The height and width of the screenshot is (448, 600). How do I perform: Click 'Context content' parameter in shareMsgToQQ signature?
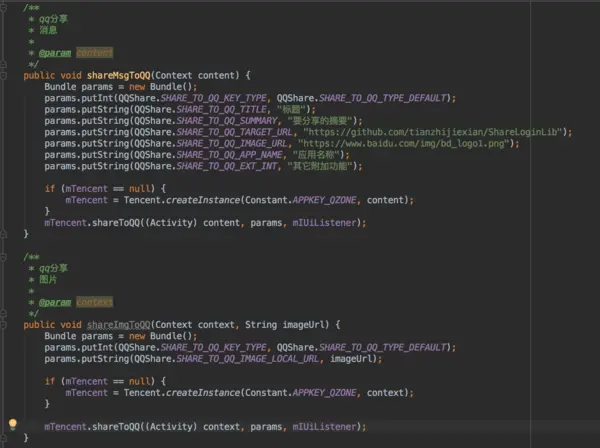pos(197,75)
